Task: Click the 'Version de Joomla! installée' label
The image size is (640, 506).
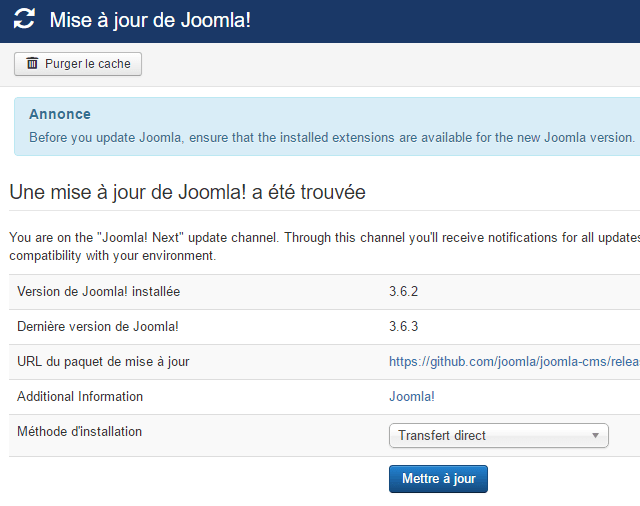Action: pyautogui.click(x=98, y=291)
